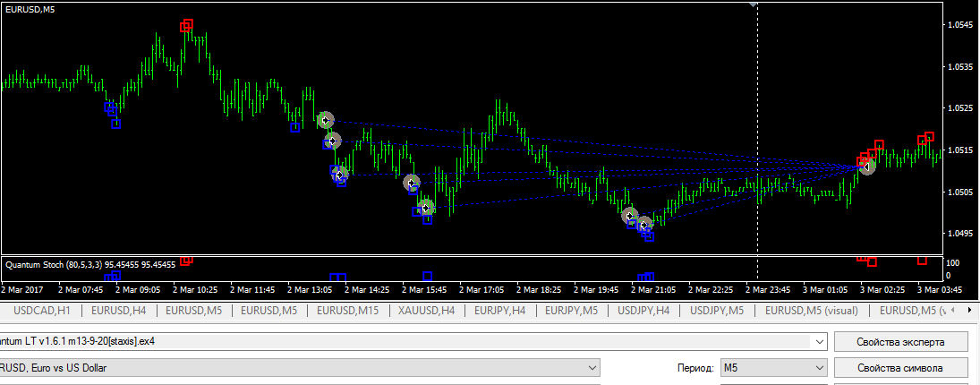Click the 100 level on the indicator scale
The width and height of the screenshot is (980, 385).
click(953, 262)
